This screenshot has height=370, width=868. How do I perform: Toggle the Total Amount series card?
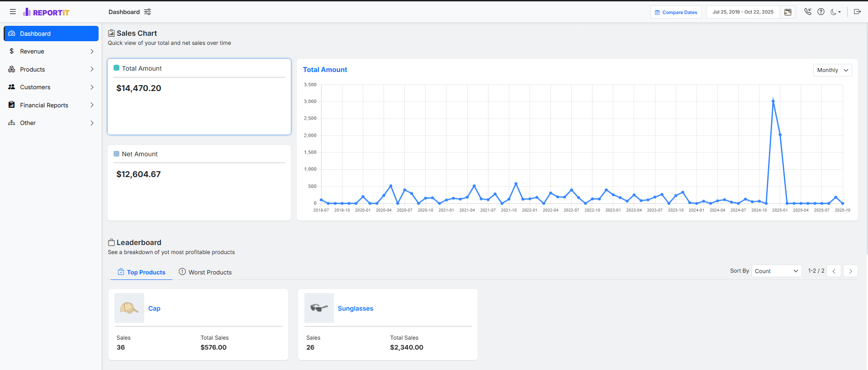(x=199, y=96)
